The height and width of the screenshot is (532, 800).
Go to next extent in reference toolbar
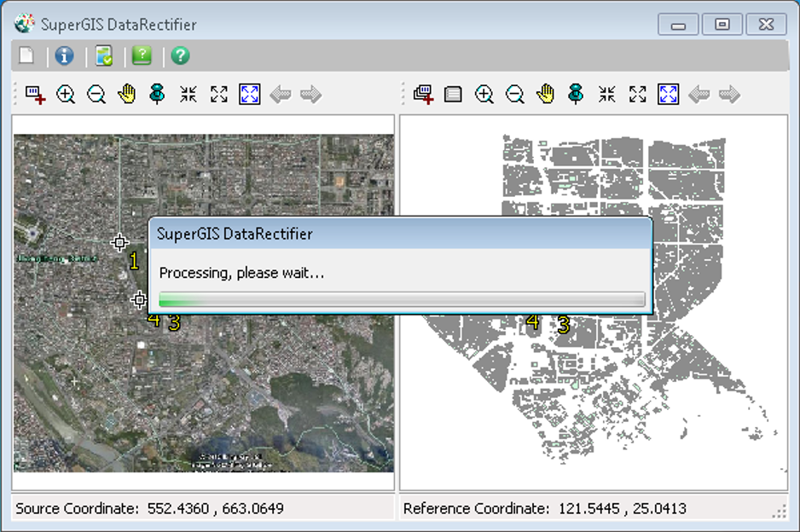729,95
